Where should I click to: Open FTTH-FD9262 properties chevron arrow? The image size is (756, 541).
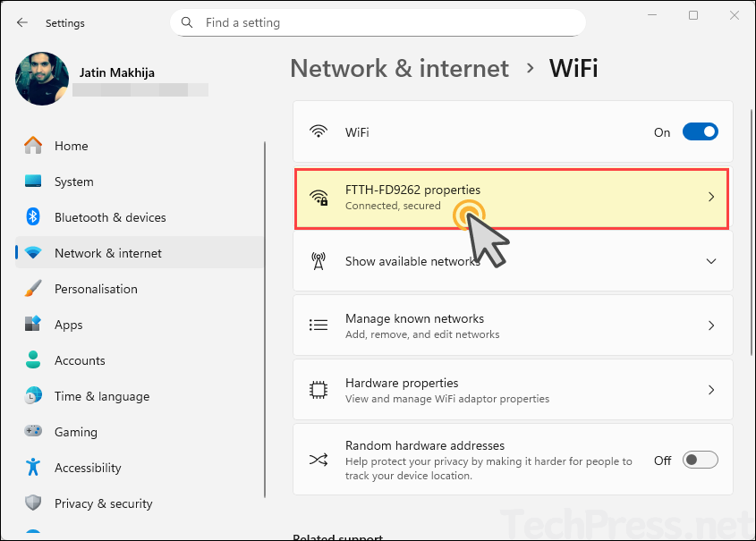pos(711,197)
